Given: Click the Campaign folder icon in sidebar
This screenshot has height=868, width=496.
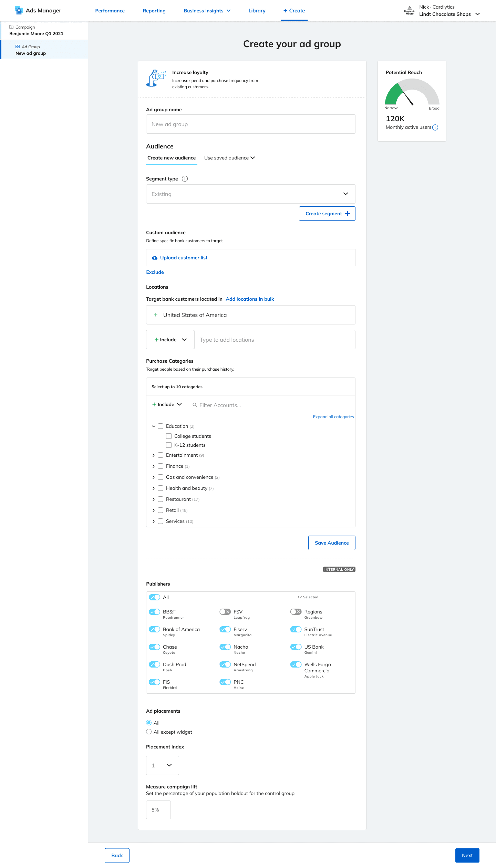Looking at the screenshot, I should coord(11,27).
